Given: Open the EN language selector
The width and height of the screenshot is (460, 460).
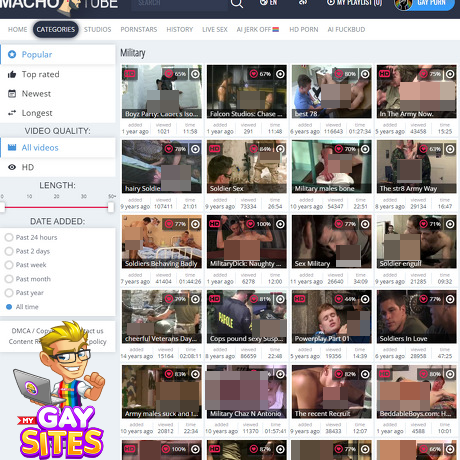Looking at the screenshot, I should pos(268,3).
